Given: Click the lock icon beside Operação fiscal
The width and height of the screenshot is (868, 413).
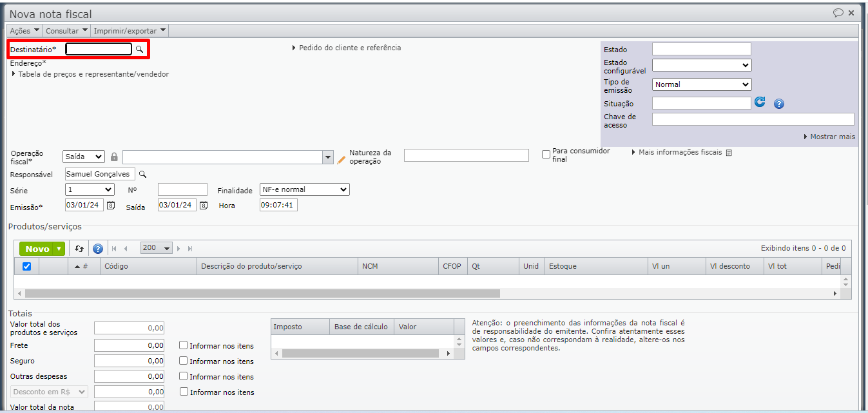Looking at the screenshot, I should tap(114, 157).
